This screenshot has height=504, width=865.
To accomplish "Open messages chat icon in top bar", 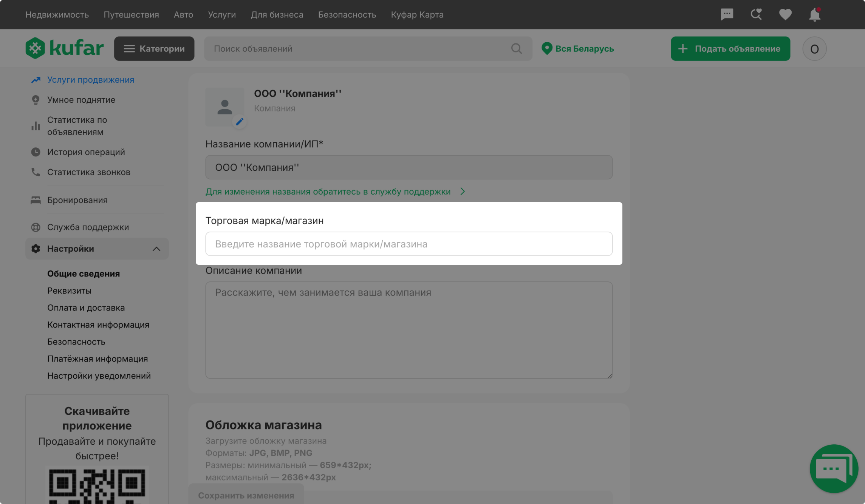I will point(727,14).
